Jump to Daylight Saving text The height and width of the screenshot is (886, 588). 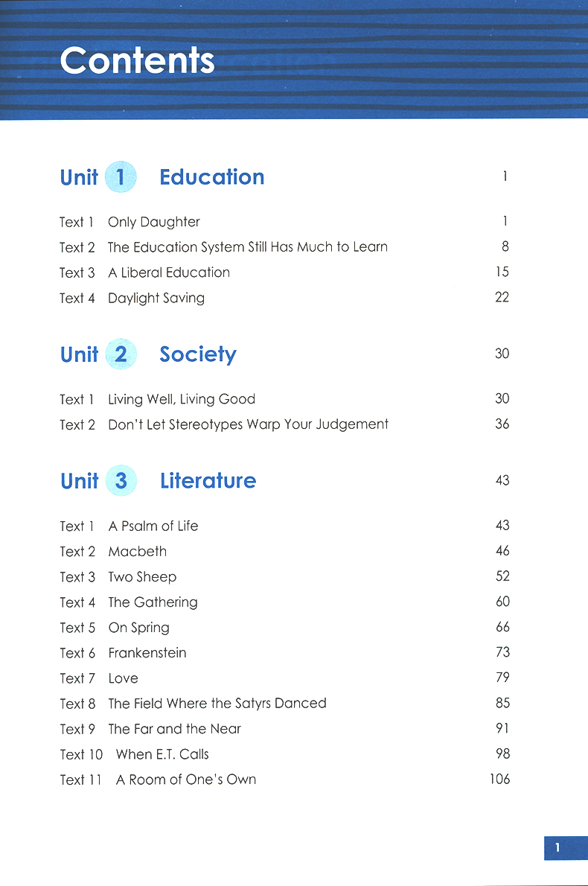156,298
